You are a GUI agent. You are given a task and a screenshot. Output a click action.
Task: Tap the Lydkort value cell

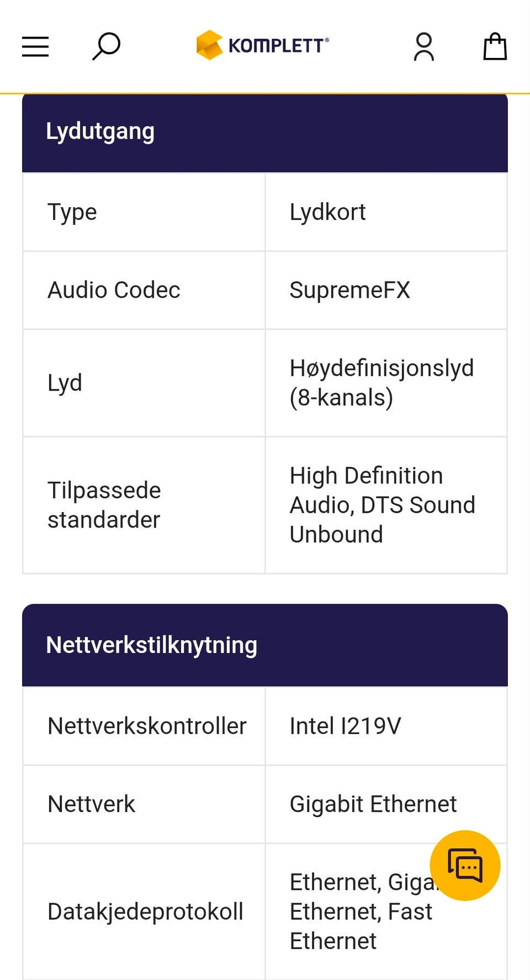tap(328, 213)
